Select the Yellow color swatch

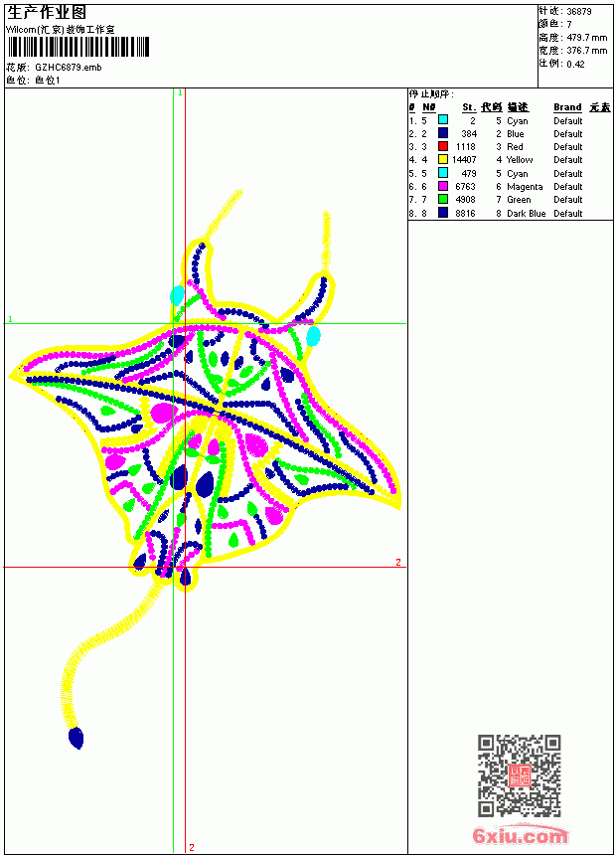(443, 159)
